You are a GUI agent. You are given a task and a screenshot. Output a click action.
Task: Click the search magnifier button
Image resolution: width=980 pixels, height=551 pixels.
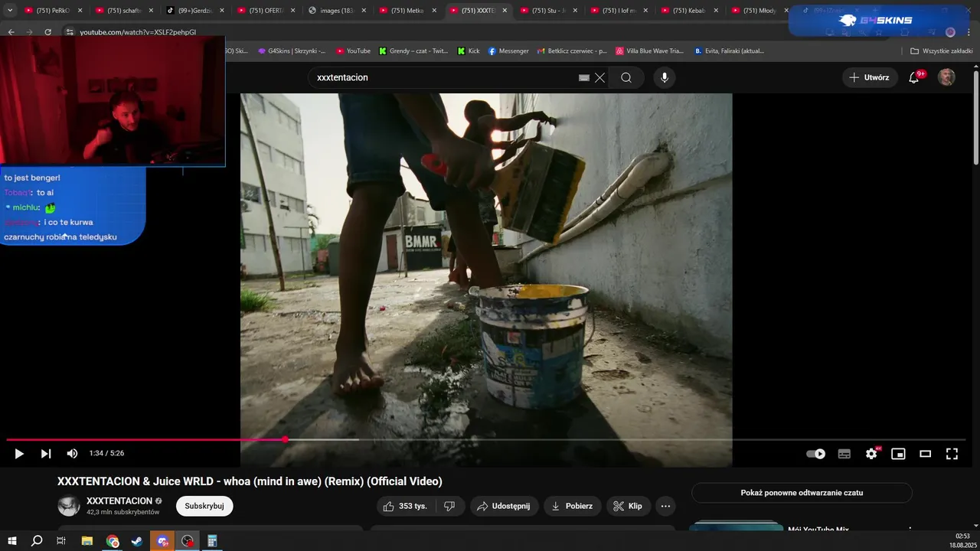pos(626,77)
